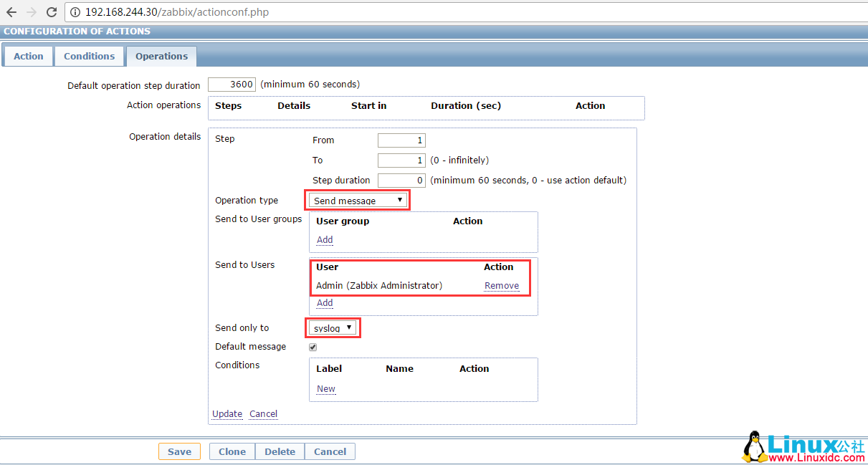Switch to the Conditions tab
This screenshot has height=465, width=868.
pos(89,56)
